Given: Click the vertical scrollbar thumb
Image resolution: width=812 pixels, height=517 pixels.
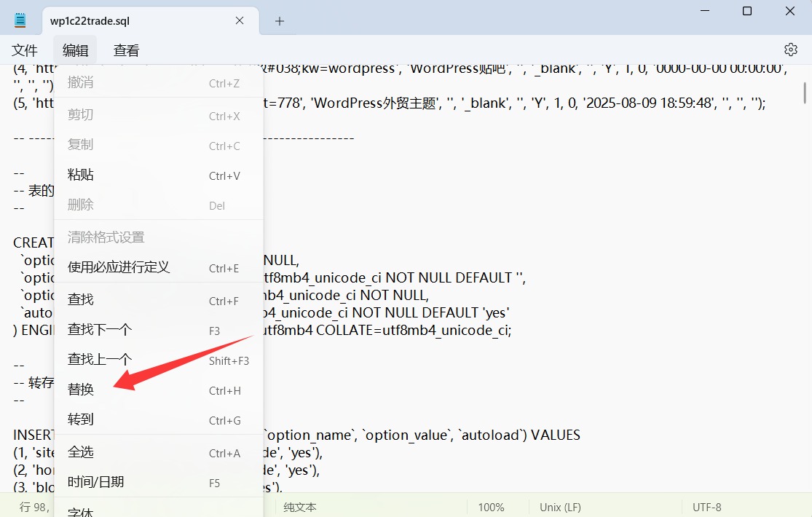Looking at the screenshot, I should click(x=805, y=95).
